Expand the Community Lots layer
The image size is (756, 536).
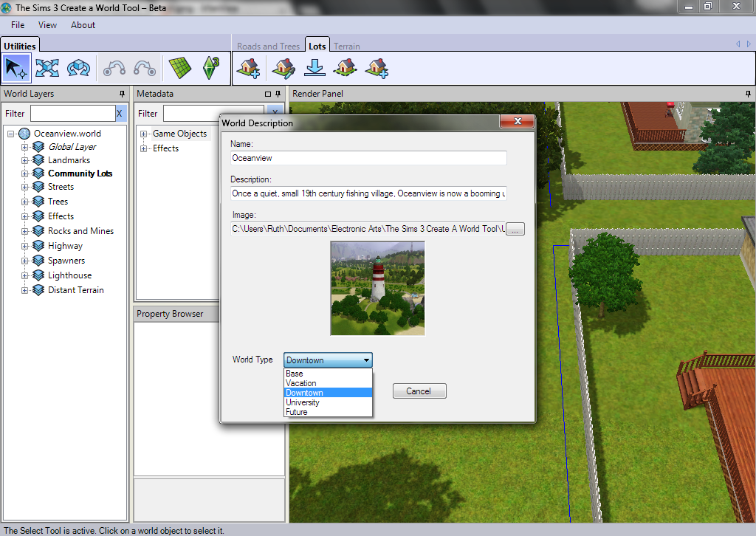[x=24, y=173]
